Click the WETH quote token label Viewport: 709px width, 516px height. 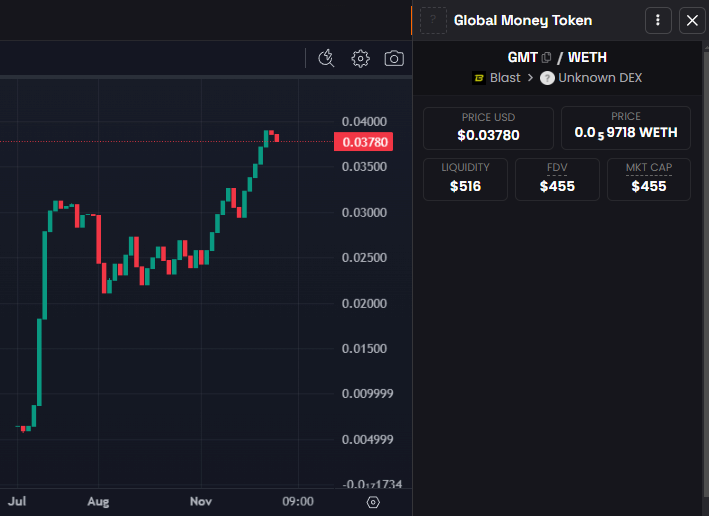(587, 57)
